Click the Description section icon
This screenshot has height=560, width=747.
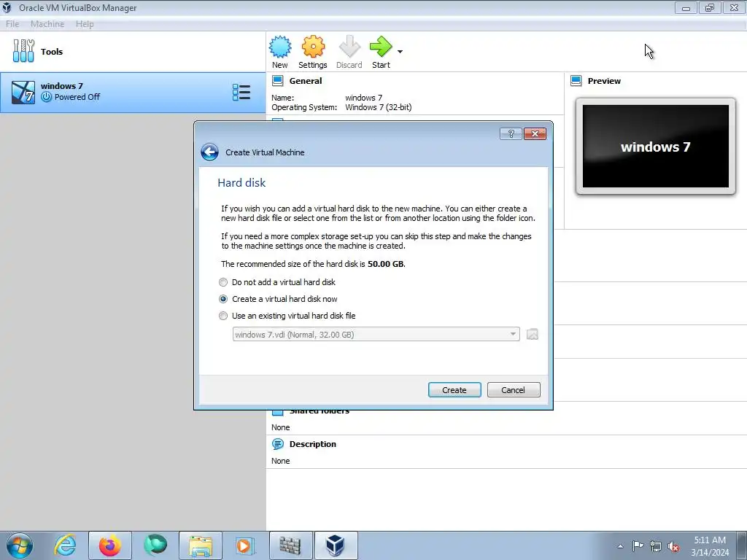[x=277, y=444]
